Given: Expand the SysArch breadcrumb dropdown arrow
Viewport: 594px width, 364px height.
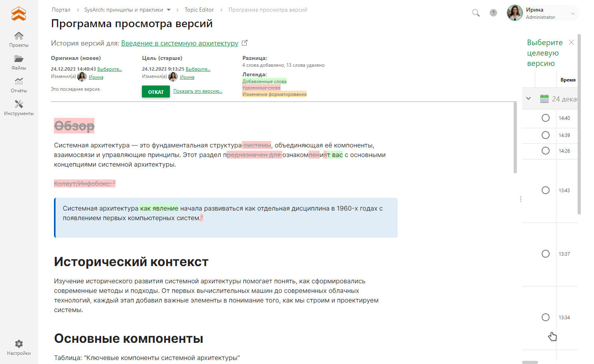Looking at the screenshot, I should click(x=169, y=10).
